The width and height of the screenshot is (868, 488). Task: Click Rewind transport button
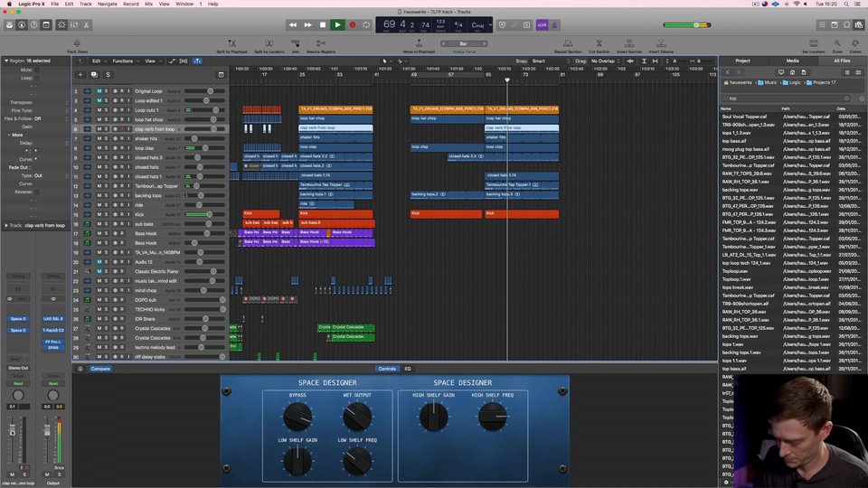tap(293, 25)
